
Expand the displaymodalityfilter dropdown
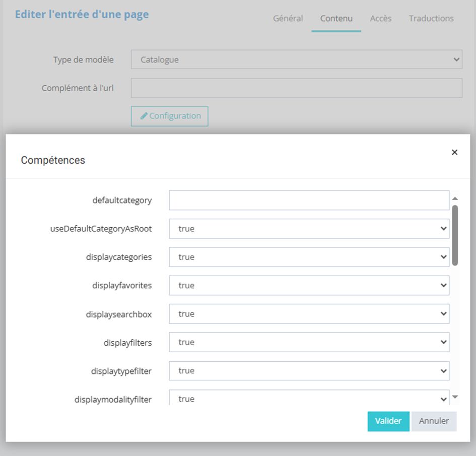click(309, 399)
